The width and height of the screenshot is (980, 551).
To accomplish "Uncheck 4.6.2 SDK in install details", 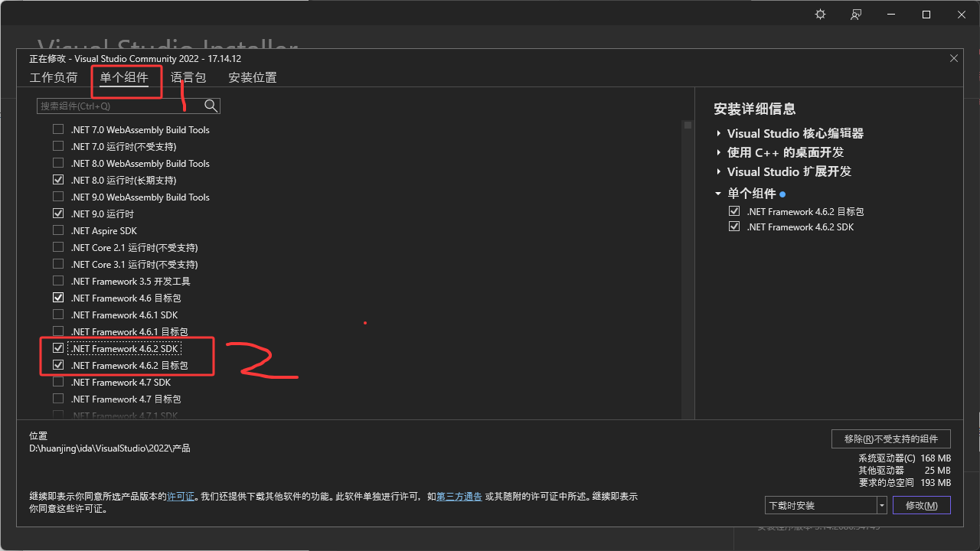I will [734, 227].
